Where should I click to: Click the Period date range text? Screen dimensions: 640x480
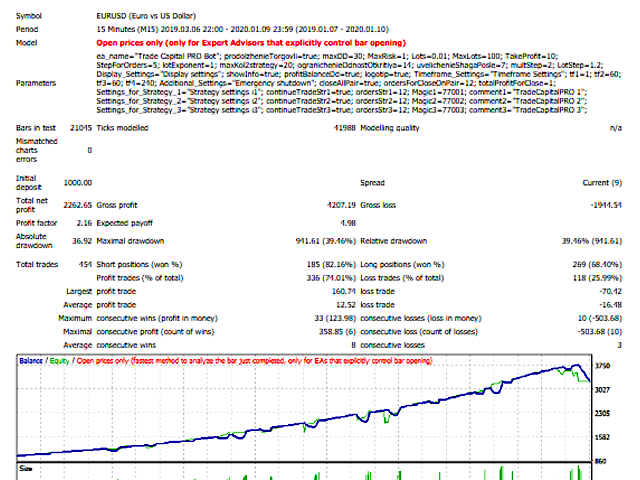point(242,29)
